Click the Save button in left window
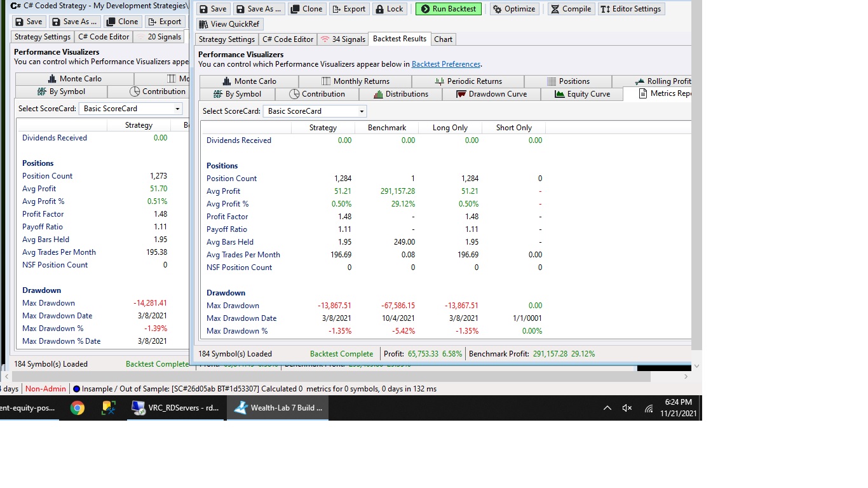Viewport: 868px width, 488px height. click(x=29, y=22)
